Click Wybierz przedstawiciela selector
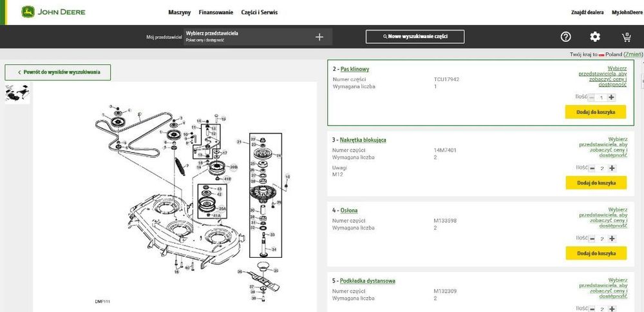Screen dimensions: 644x312 [258, 37]
